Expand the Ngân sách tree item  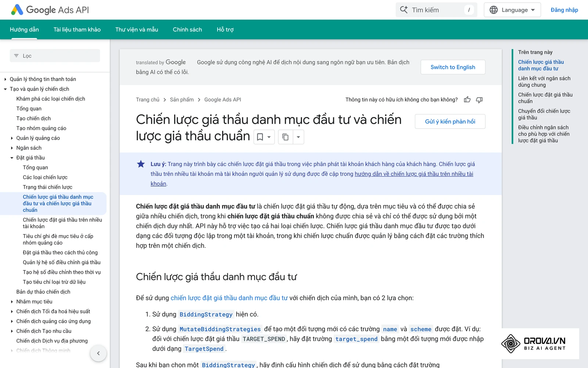[12, 148]
